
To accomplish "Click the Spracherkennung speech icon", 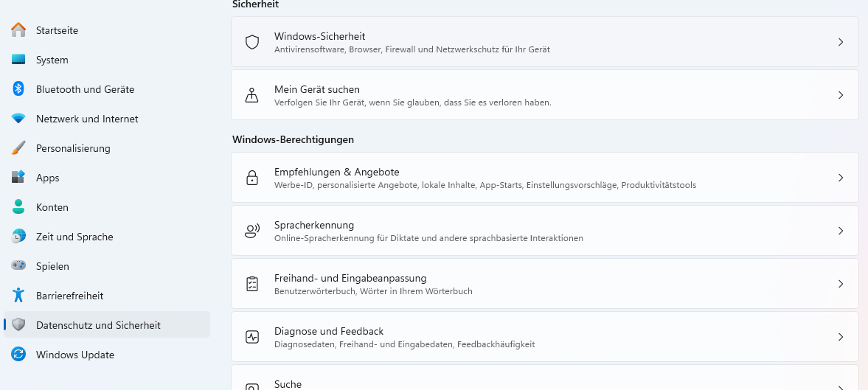I will pyautogui.click(x=252, y=231).
